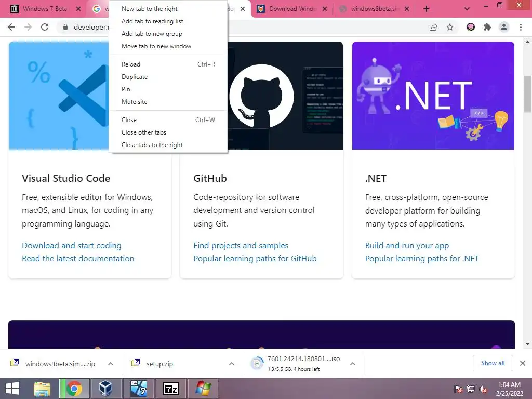Open the Extensions puzzle piece menu
Screen dimensions: 532x399
487,27
